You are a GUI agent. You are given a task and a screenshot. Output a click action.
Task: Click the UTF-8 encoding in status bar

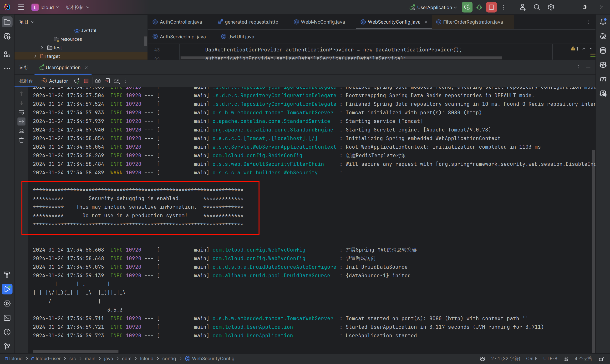pos(550,359)
